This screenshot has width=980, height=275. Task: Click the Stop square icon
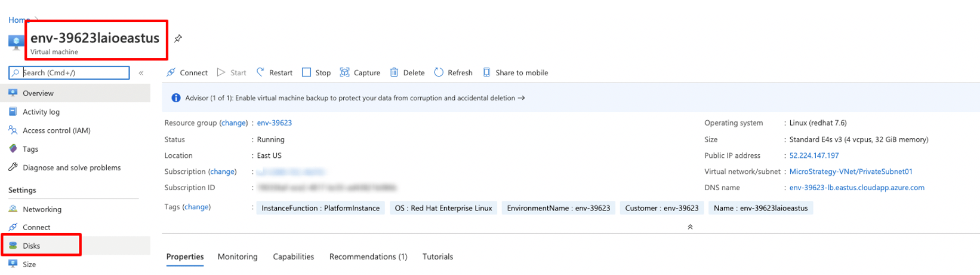306,72
